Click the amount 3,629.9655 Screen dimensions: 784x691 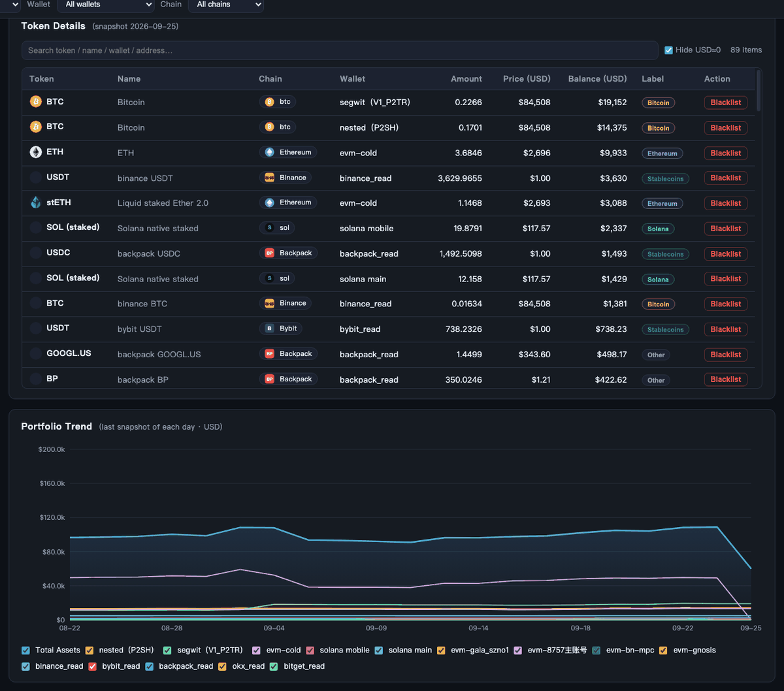pos(460,178)
